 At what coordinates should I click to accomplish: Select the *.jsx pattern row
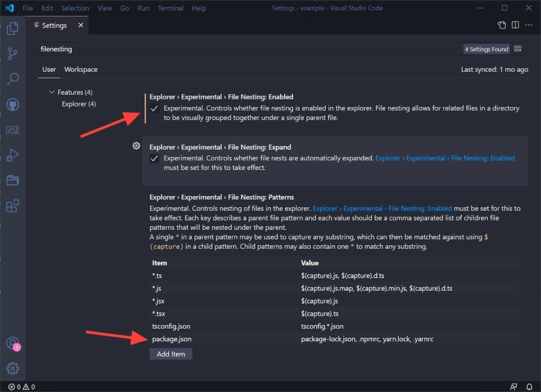tap(334, 301)
